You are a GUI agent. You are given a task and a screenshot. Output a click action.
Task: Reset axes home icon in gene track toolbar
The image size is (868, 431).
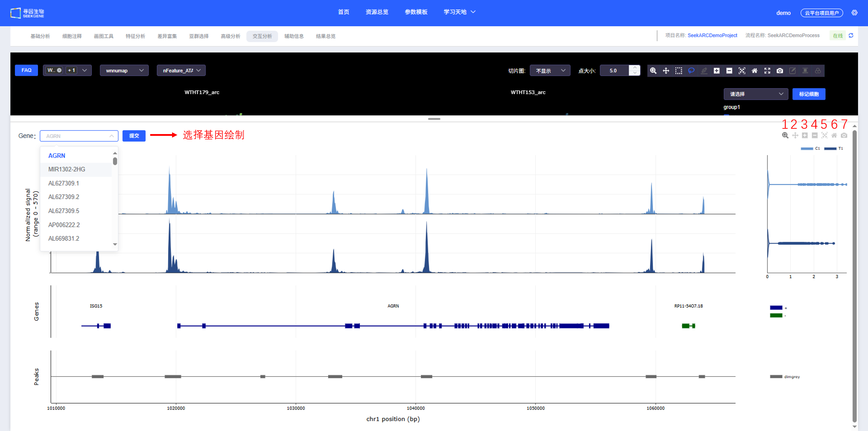(x=834, y=135)
